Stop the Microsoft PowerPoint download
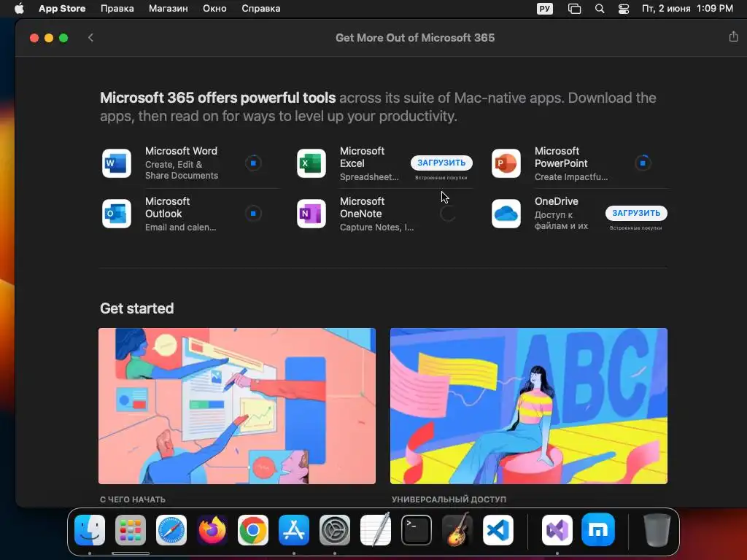 click(643, 163)
